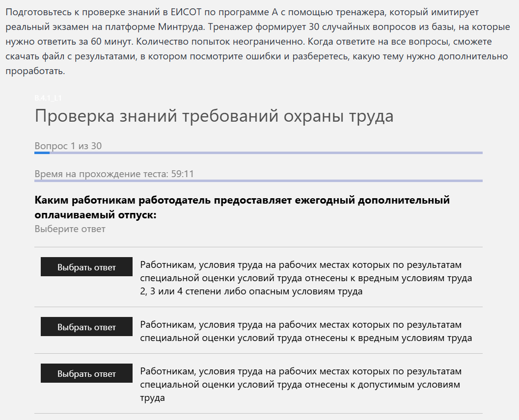Click the unfilled part of the question progress bar

(265, 153)
